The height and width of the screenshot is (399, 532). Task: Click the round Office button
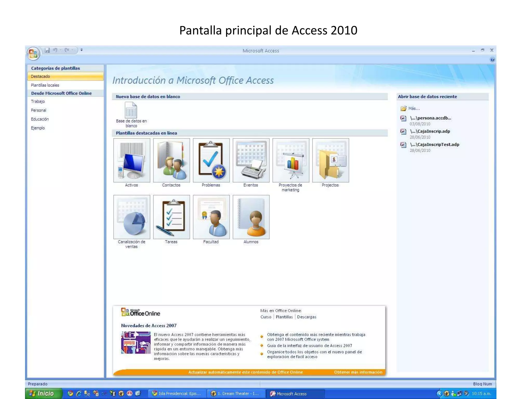(x=33, y=54)
